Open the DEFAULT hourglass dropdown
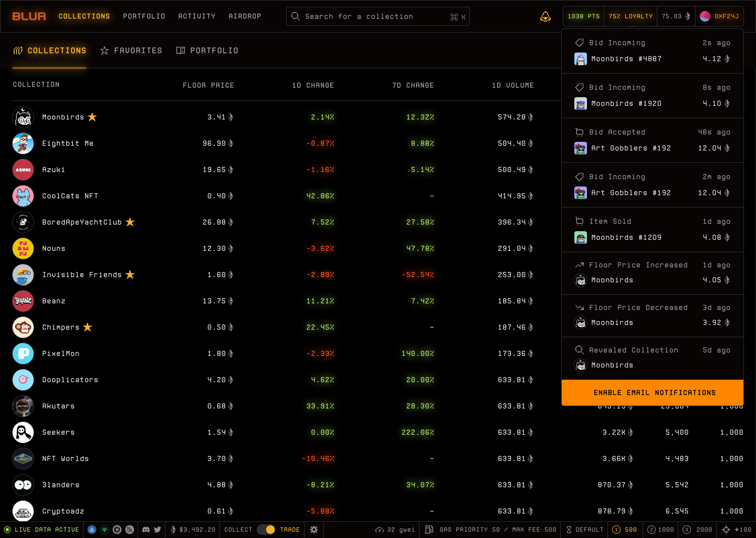This screenshot has width=756, height=538. point(585,529)
